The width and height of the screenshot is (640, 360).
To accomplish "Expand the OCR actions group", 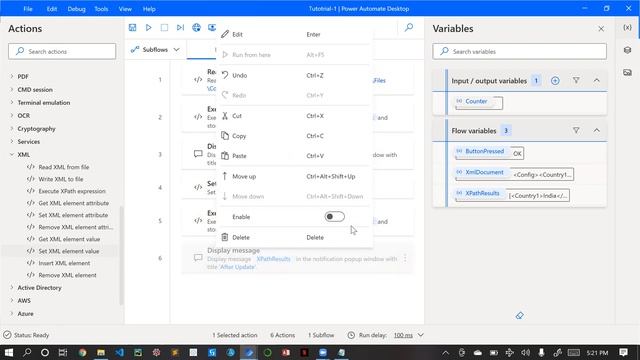I will [x=12, y=116].
